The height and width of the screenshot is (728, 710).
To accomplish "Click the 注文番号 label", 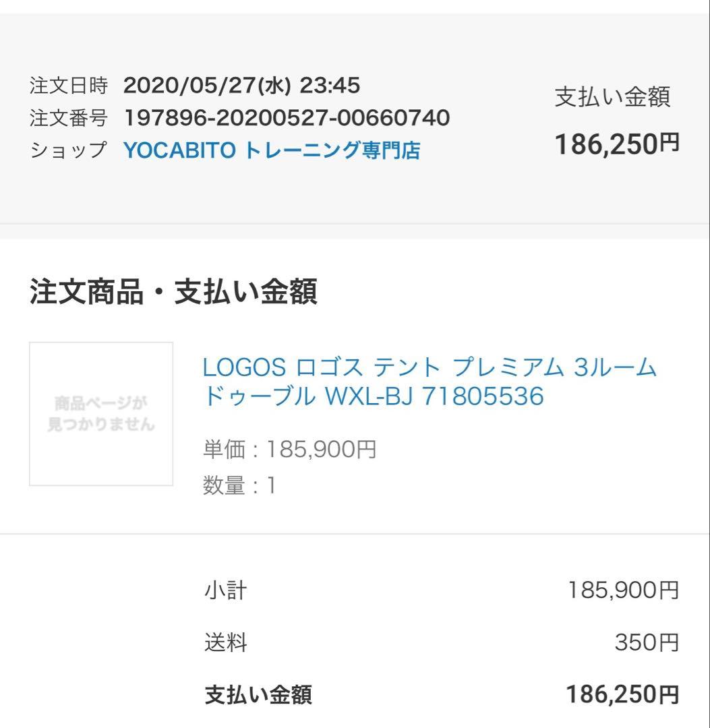I will [69, 118].
